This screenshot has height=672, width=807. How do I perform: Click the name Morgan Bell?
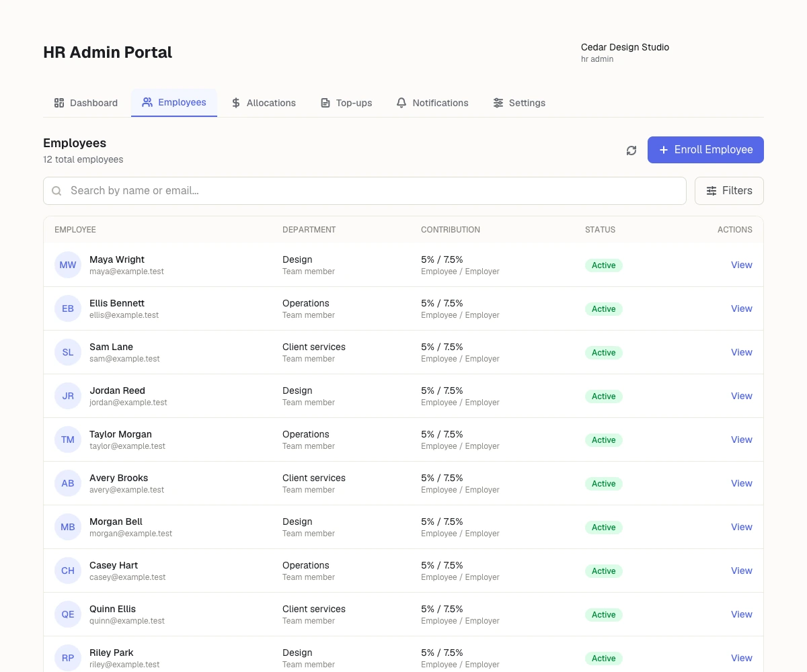click(x=116, y=521)
